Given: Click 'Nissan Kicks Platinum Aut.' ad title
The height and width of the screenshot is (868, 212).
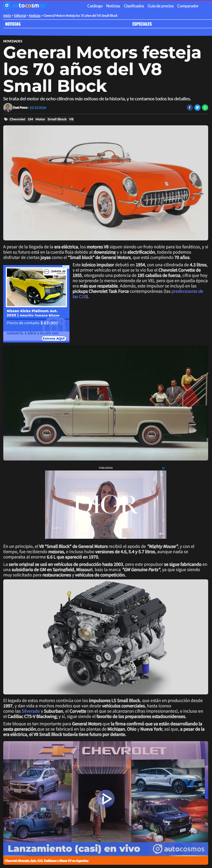Looking at the screenshot, I should coord(32,311).
